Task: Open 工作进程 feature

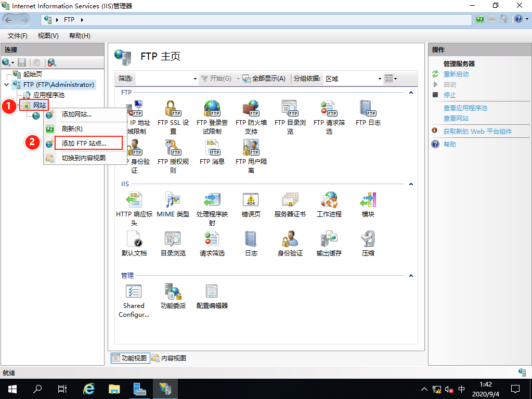Action: pyautogui.click(x=329, y=204)
